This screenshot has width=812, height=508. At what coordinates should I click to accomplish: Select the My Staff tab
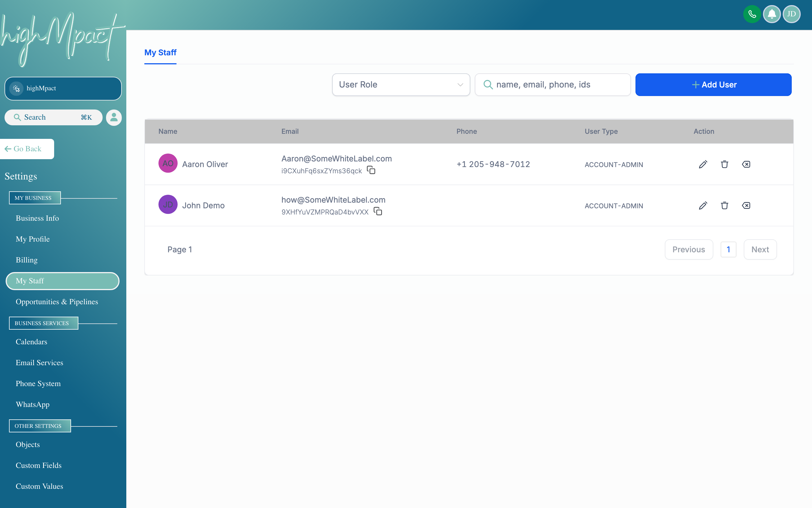160,52
